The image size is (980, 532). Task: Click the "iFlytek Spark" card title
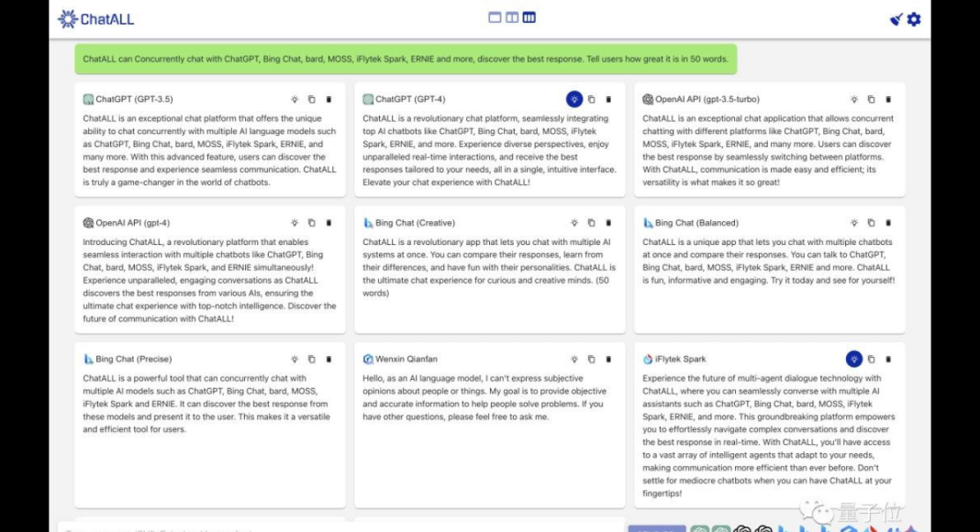[680, 359]
